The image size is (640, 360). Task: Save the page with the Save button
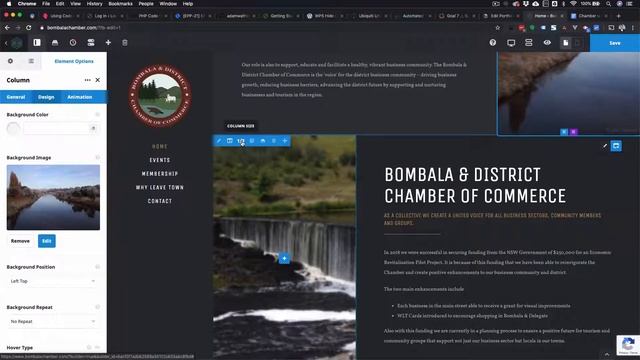coord(615,43)
